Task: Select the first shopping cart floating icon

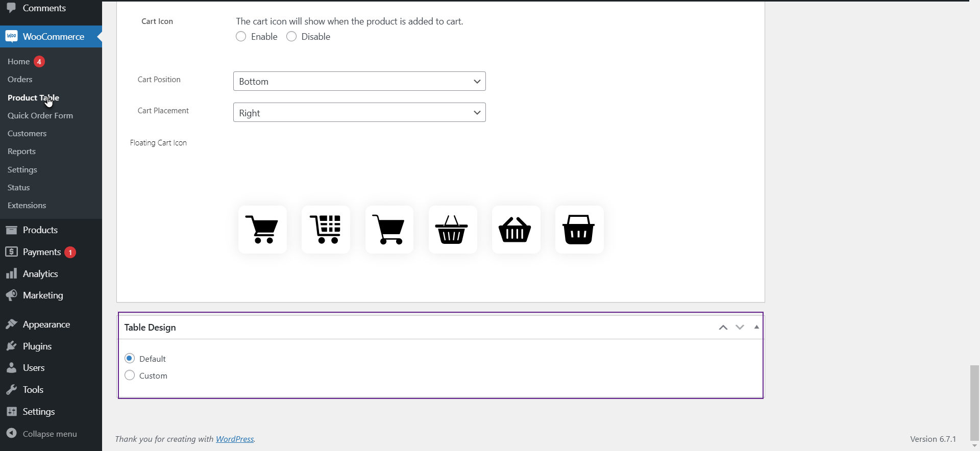Action: coord(262,230)
